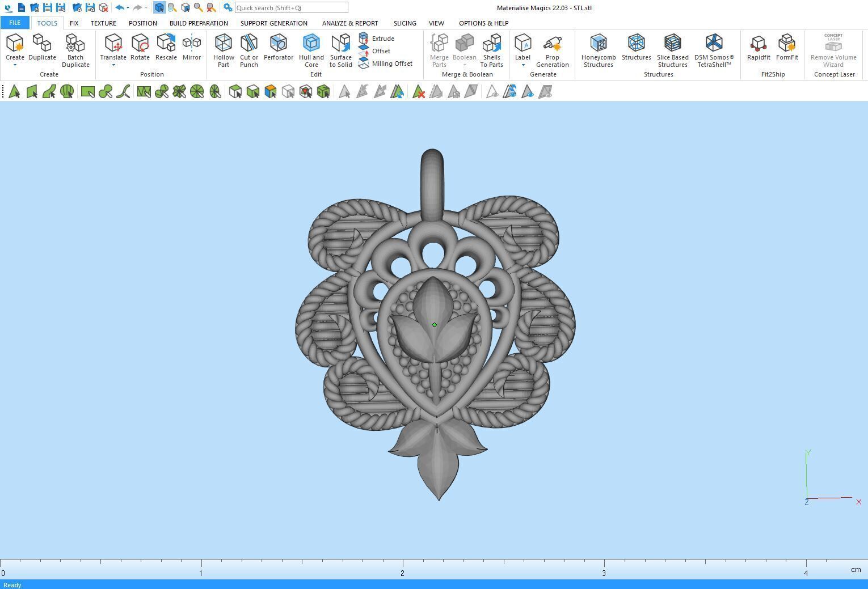The image size is (868, 589).
Task: Switch to the POSITION tab
Action: 143,23
